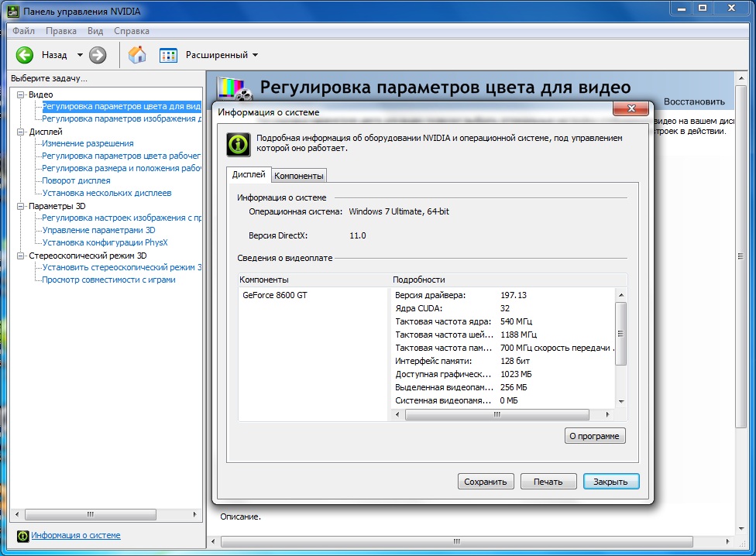
Task: Collapse the Параметры 3D tree node
Action: click(x=21, y=206)
